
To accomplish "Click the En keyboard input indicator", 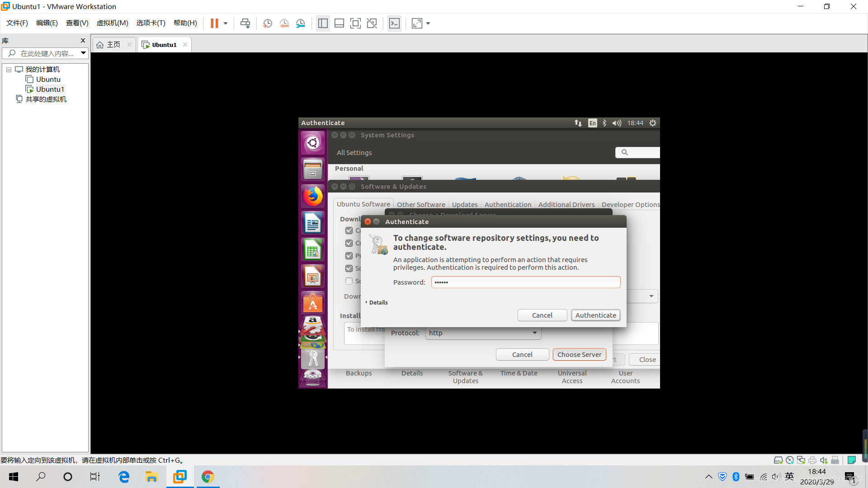I will click(592, 123).
